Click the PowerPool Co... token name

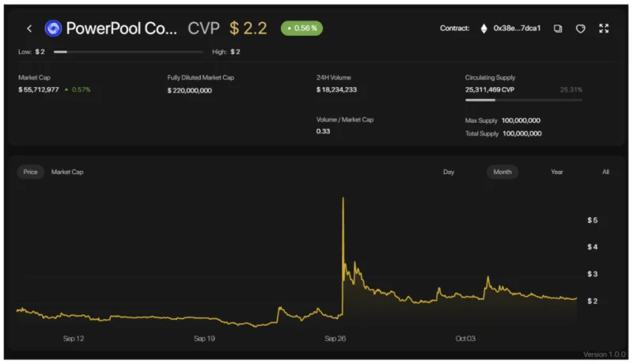(122, 28)
